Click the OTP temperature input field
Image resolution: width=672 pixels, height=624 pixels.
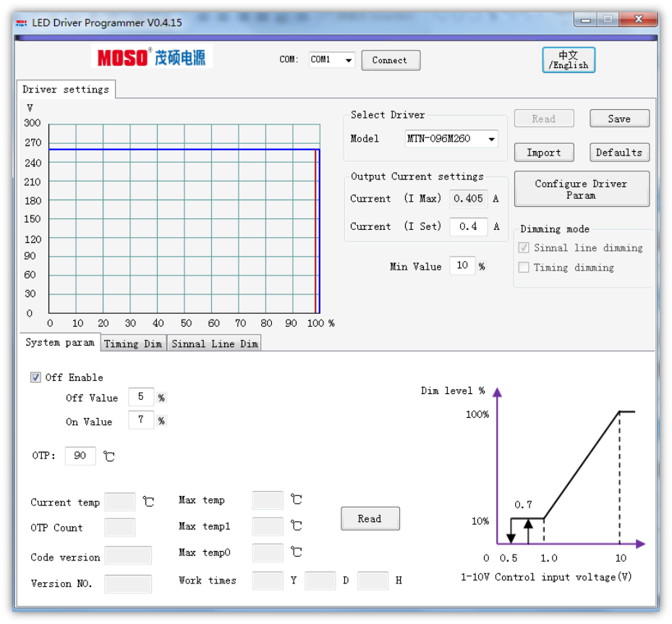pyautogui.click(x=80, y=456)
